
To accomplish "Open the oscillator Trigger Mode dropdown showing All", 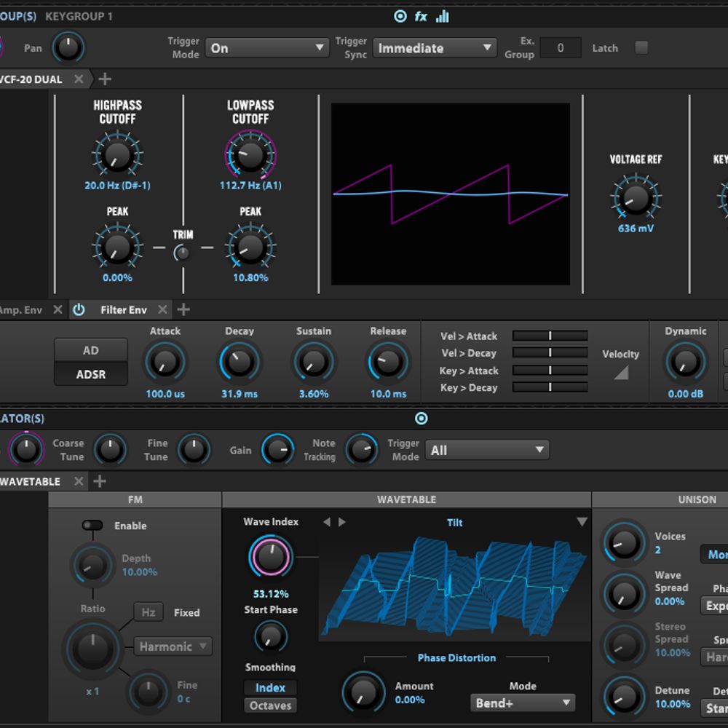I will pos(487,450).
